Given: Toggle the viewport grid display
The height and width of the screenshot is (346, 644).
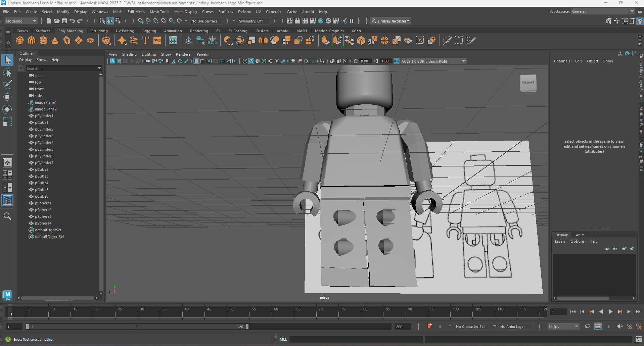Looking at the screenshot, I should (196, 61).
